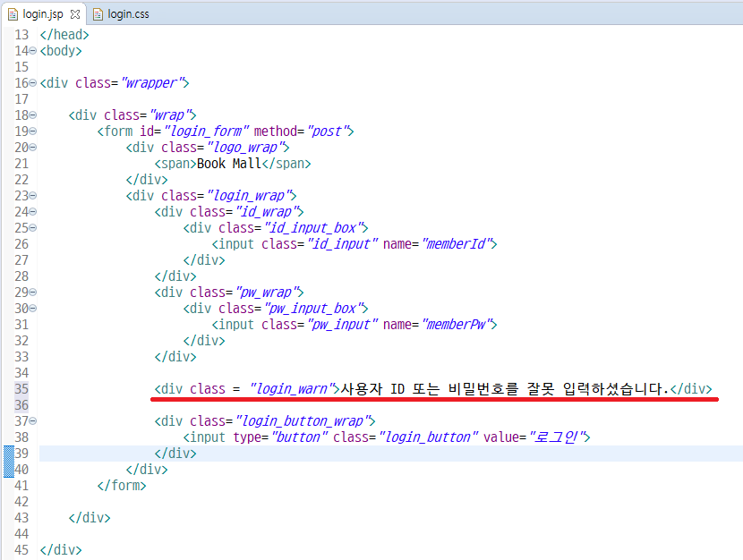
Task: Click the "id_input" class value
Action: click(x=343, y=244)
